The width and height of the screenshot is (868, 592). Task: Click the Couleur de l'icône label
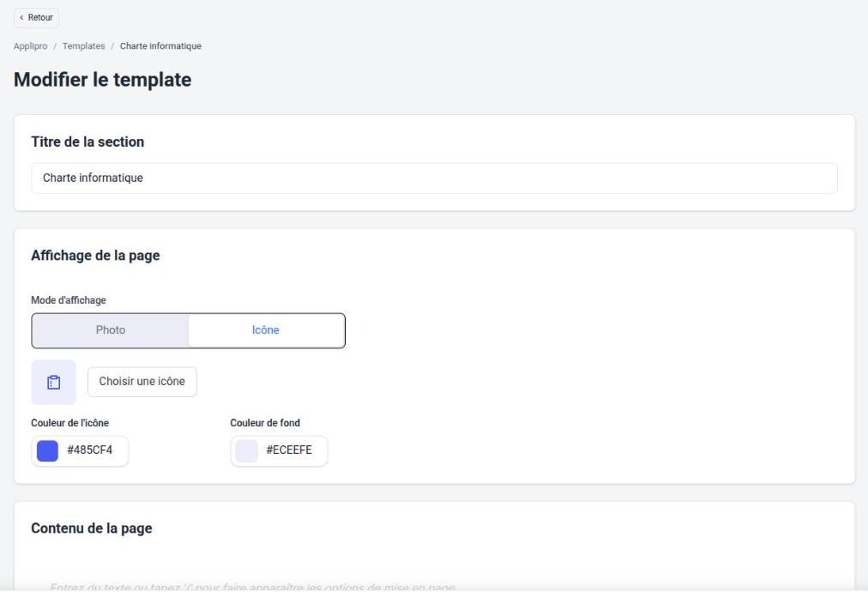69,423
